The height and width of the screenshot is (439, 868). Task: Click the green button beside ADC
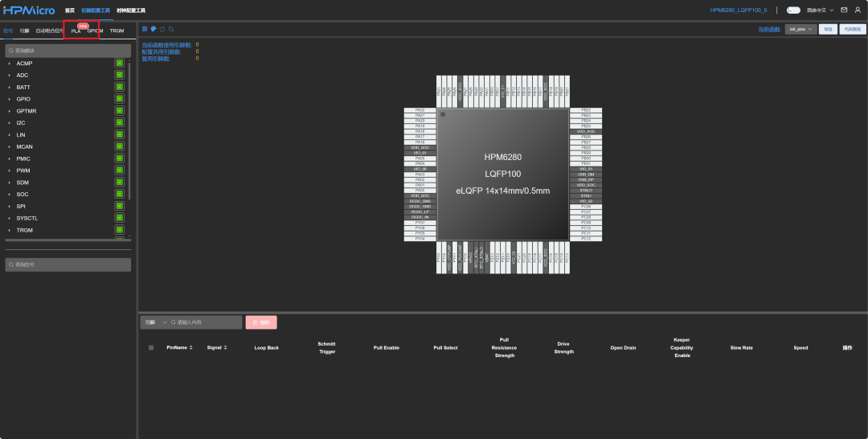point(119,75)
